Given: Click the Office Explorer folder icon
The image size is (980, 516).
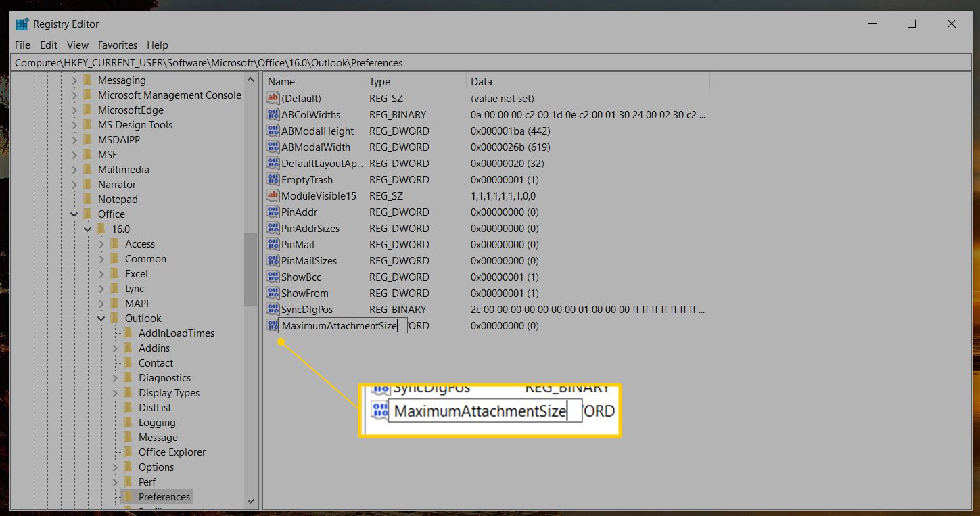Looking at the screenshot, I should 128,452.
